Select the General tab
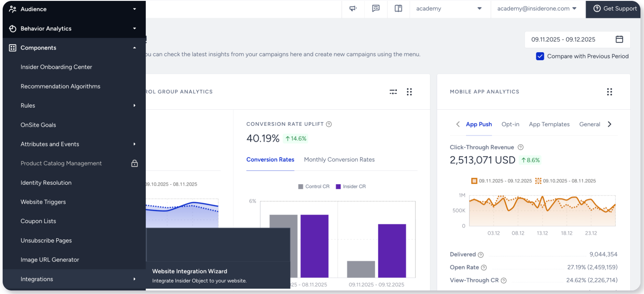 click(x=590, y=124)
